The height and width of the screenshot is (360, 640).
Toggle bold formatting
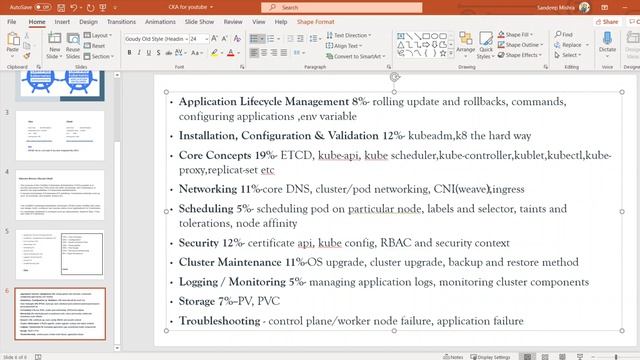[129, 53]
